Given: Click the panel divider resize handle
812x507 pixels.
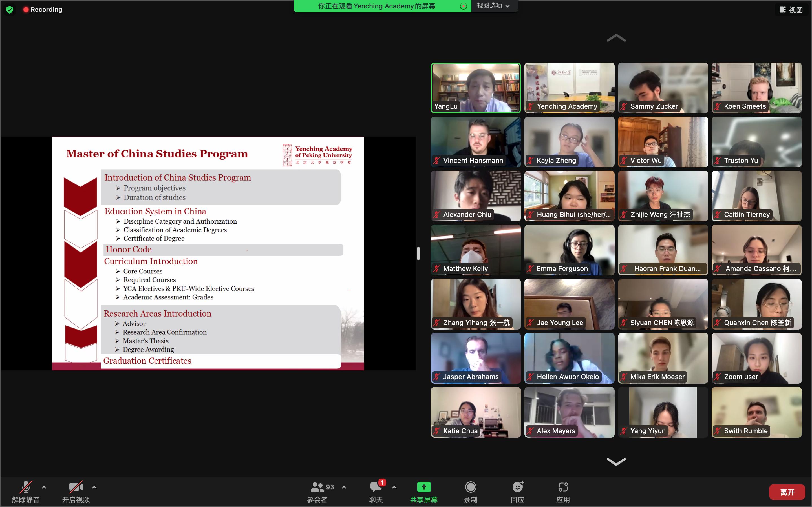Looking at the screenshot, I should 418,253.
